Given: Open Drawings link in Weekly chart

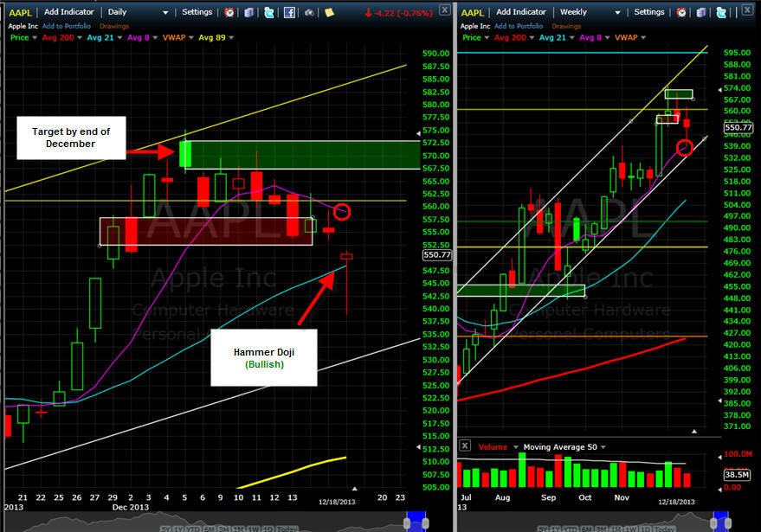Looking at the screenshot, I should pos(566,26).
